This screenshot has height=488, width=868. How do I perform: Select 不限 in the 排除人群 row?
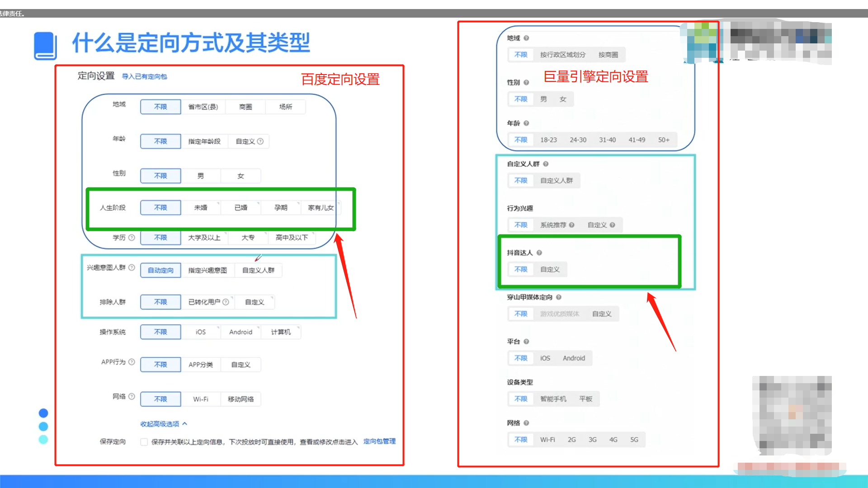[160, 302]
